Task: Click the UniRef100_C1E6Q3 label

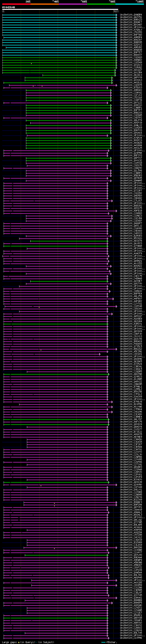Action: pos(131,58)
